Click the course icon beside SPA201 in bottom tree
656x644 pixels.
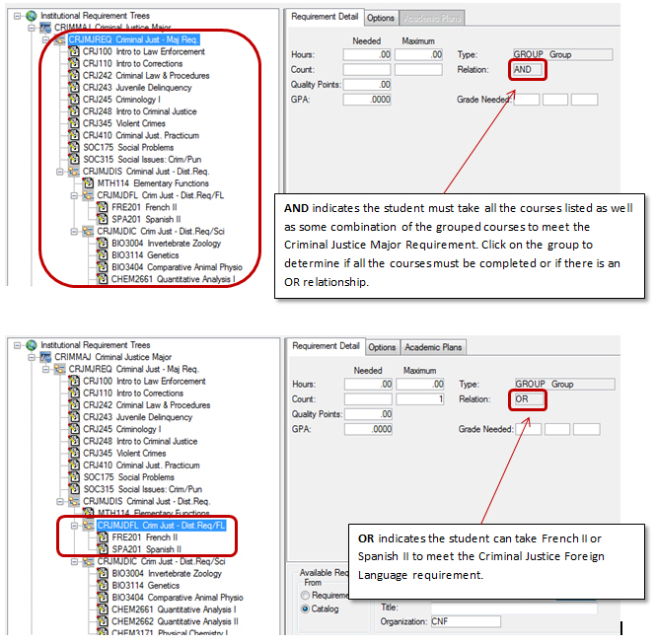[103, 549]
